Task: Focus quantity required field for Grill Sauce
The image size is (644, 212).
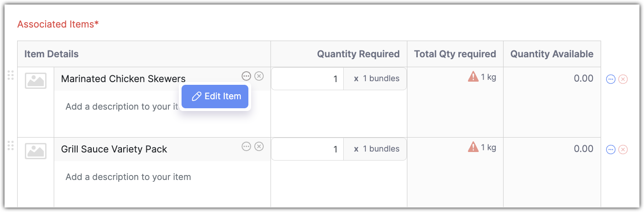Action: point(308,149)
